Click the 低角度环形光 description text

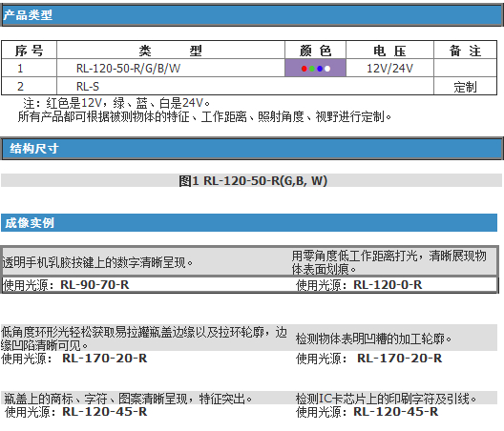144,339
